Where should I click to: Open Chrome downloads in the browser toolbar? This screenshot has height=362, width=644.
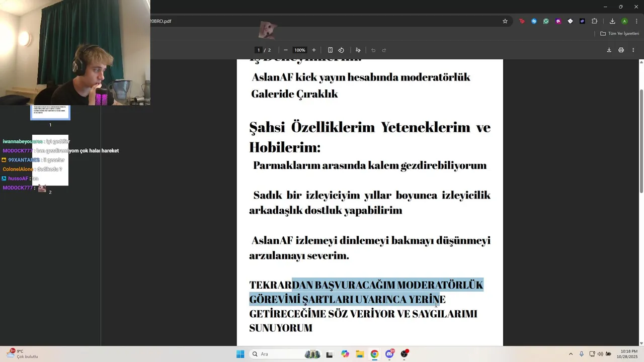pos(612,21)
